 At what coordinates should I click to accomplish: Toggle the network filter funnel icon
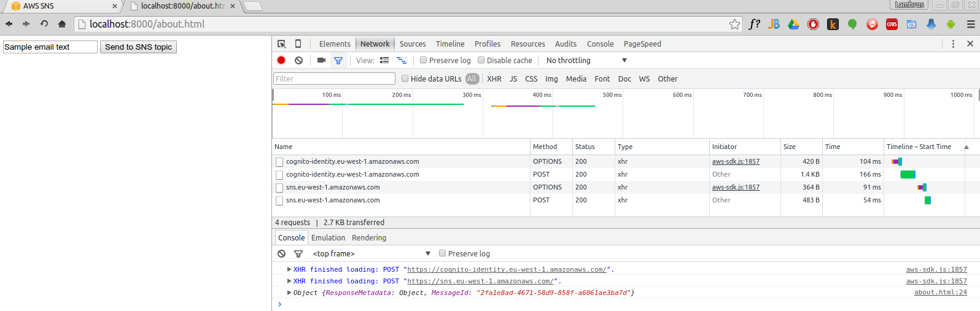click(338, 60)
